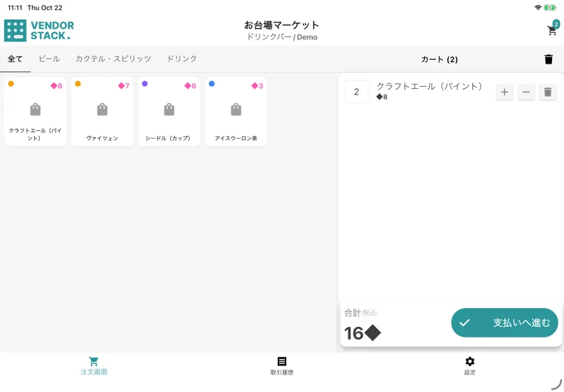Add クラフトエール(パイント) product card to the cart

tap(35, 111)
